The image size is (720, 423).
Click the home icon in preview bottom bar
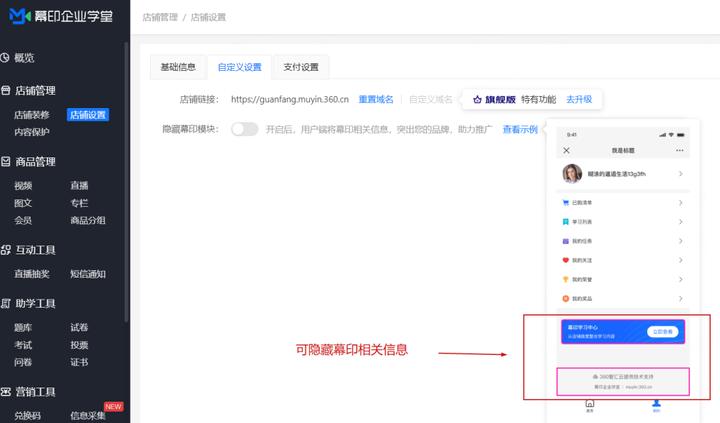coord(590,404)
